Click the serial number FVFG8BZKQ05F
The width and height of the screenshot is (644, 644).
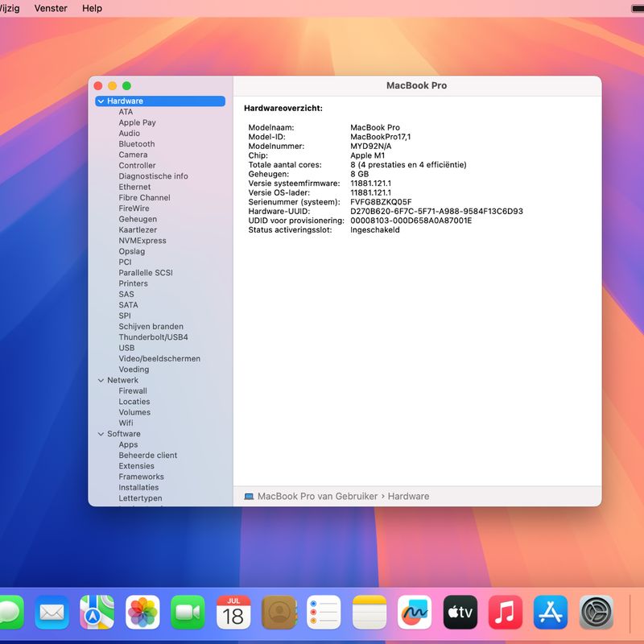[x=381, y=202]
